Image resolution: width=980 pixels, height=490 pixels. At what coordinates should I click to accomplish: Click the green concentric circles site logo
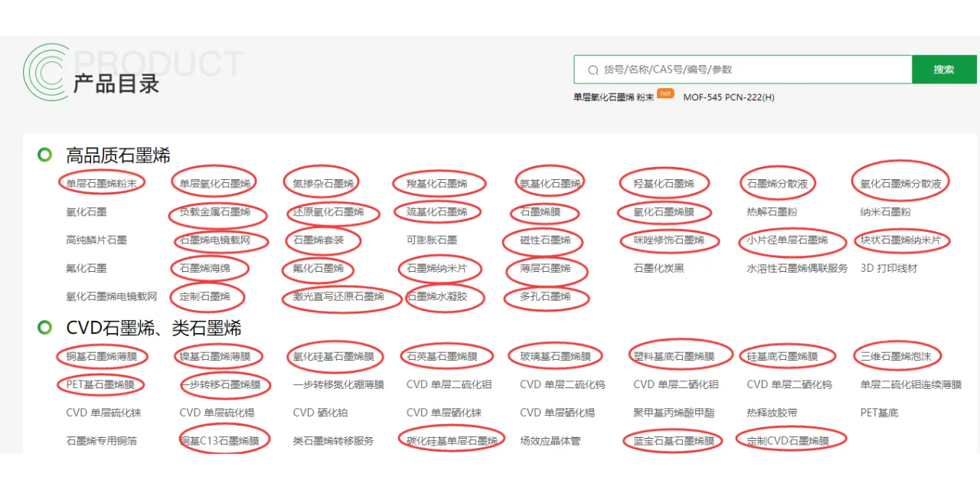(x=46, y=71)
